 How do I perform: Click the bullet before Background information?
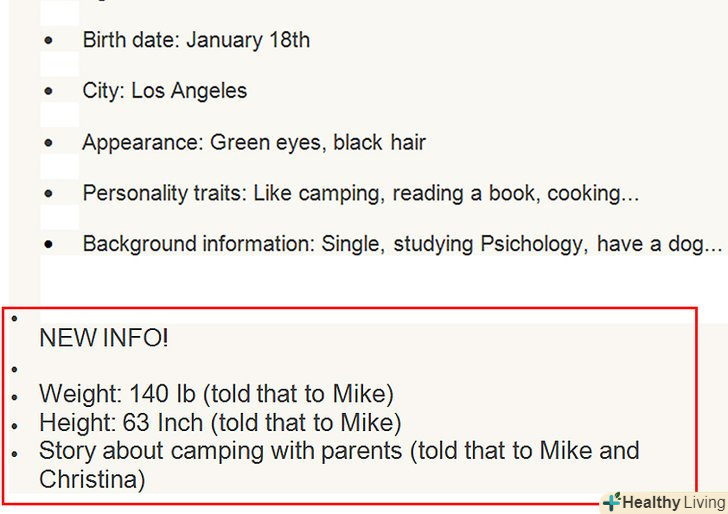tap(49, 244)
